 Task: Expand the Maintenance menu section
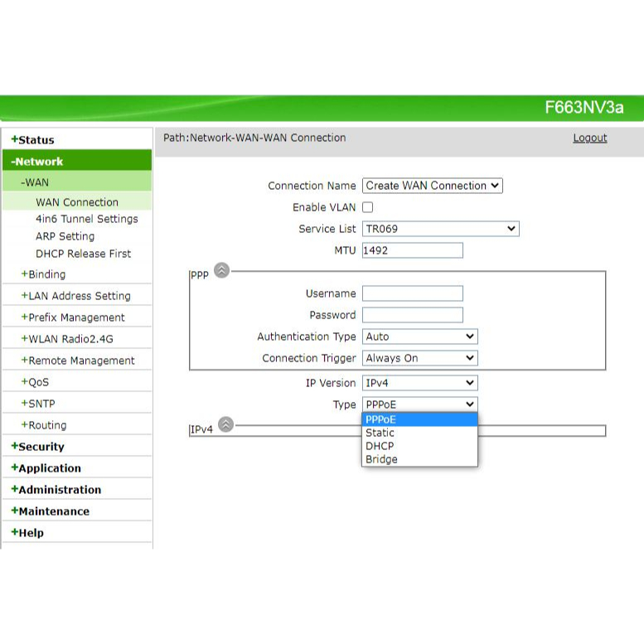point(50,511)
